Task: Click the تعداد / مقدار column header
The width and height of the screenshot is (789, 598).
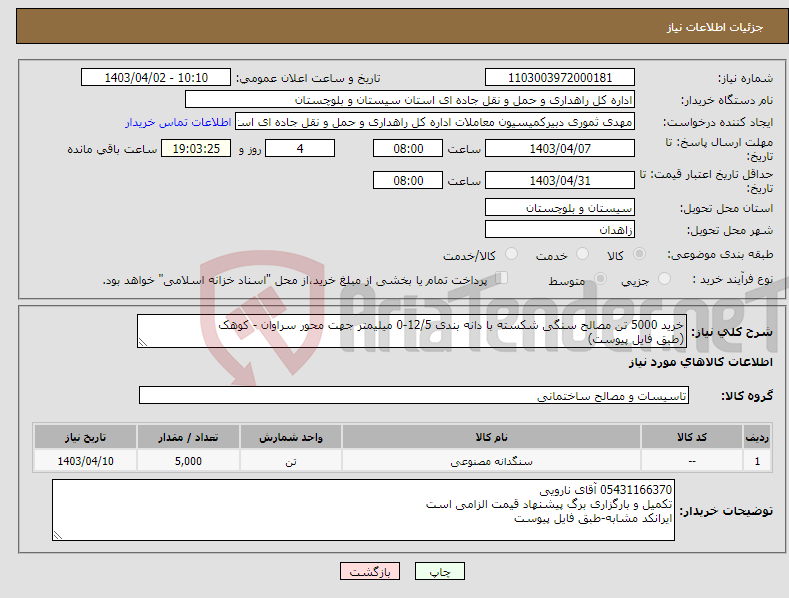Action: 188,437
